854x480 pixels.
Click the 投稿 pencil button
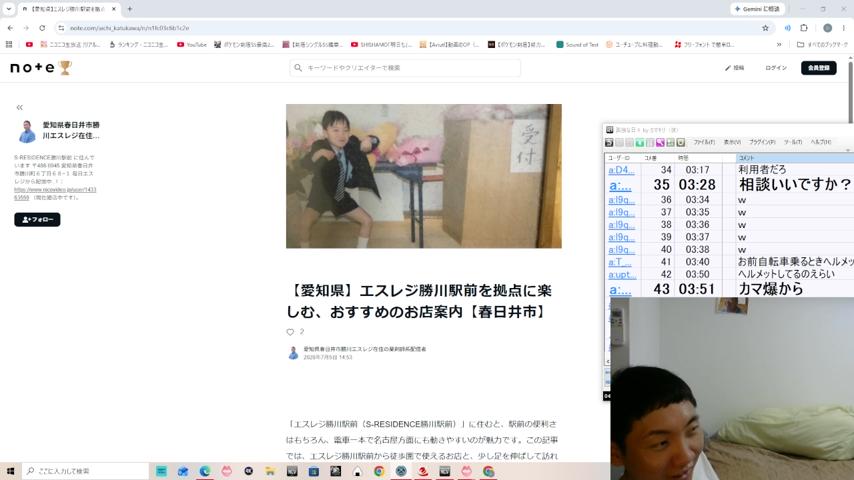click(x=734, y=68)
